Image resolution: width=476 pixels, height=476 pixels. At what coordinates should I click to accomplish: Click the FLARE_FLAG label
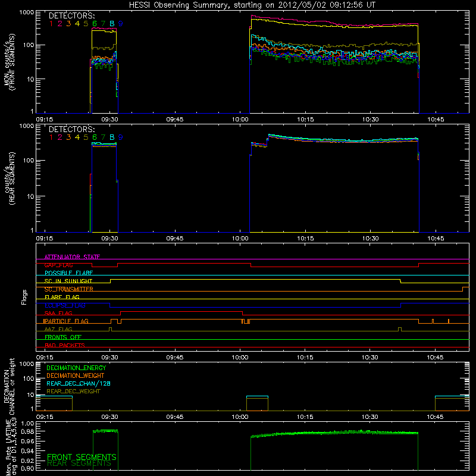62,297
